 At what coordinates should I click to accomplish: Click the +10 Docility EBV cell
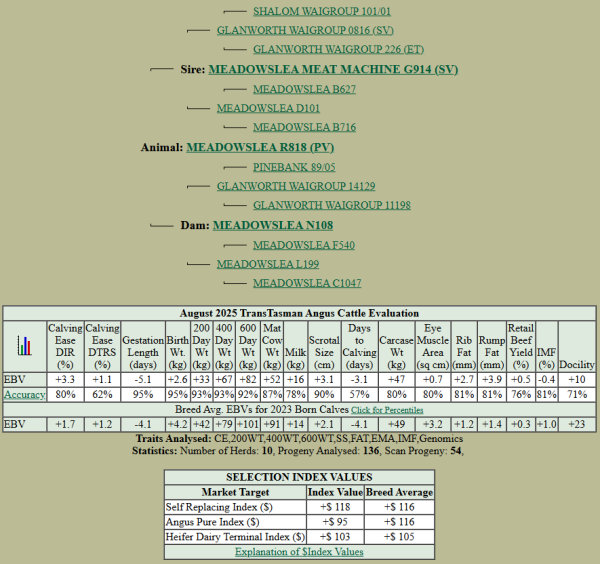click(x=577, y=380)
